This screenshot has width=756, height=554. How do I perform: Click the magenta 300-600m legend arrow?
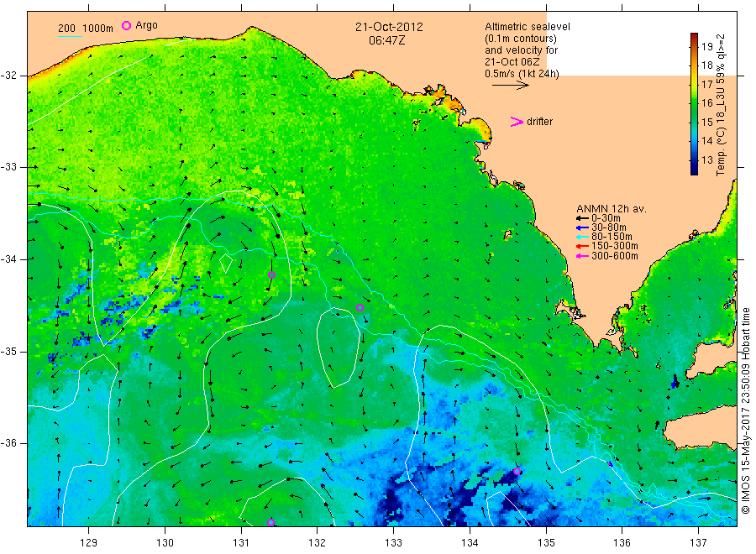(x=582, y=256)
